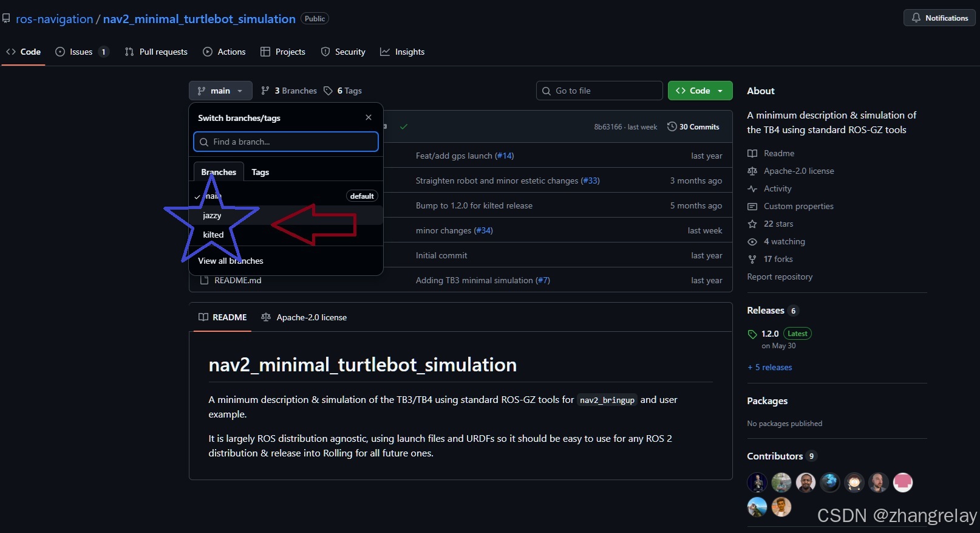Image resolution: width=980 pixels, height=533 pixels.
Task: Click the + 5 releases link
Action: [x=770, y=367]
